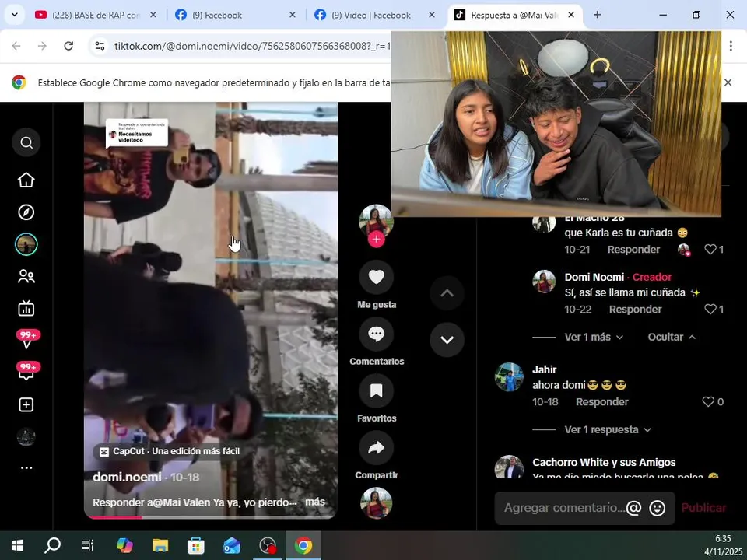This screenshot has width=747, height=560.
Task: Like the video with the heart button
Action: tap(377, 277)
